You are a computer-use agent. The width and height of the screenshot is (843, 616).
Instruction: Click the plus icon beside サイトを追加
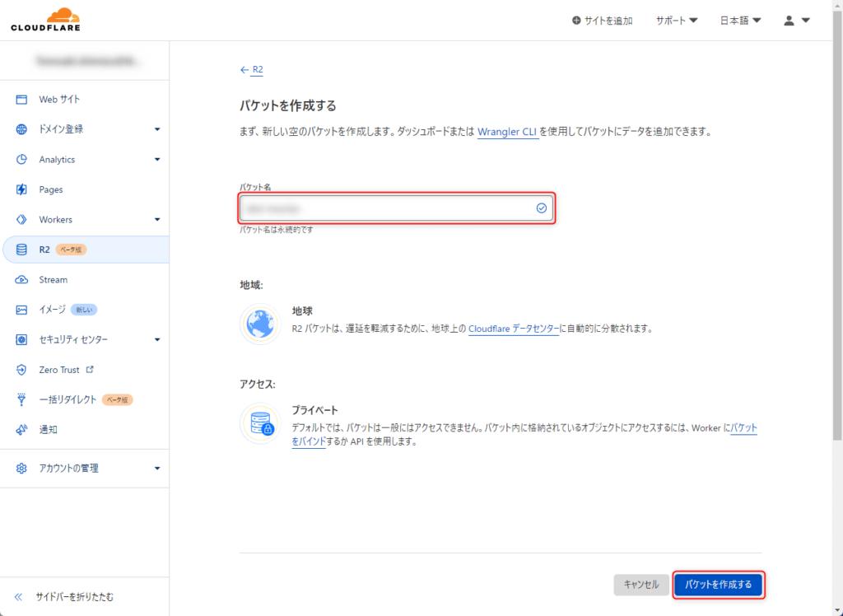tap(576, 21)
